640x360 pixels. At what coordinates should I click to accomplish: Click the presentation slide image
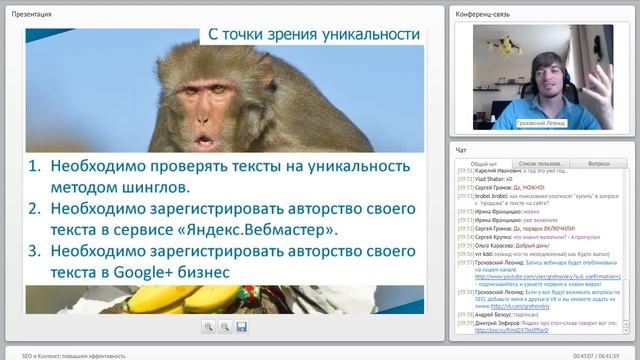pyautogui.click(x=224, y=171)
